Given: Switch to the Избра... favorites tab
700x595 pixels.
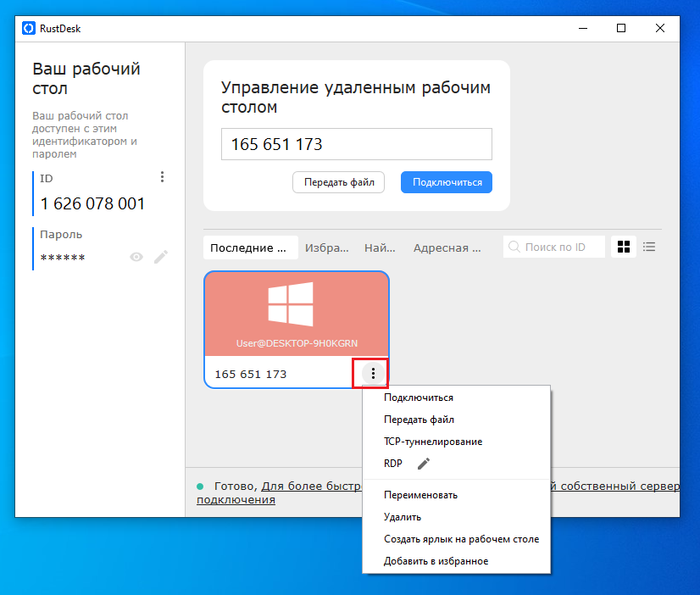Looking at the screenshot, I should [x=327, y=247].
